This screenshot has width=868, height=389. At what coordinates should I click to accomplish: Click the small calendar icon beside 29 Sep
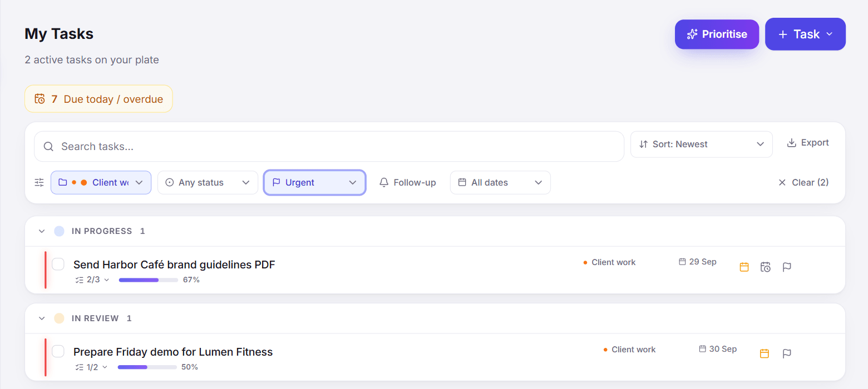[x=682, y=262]
